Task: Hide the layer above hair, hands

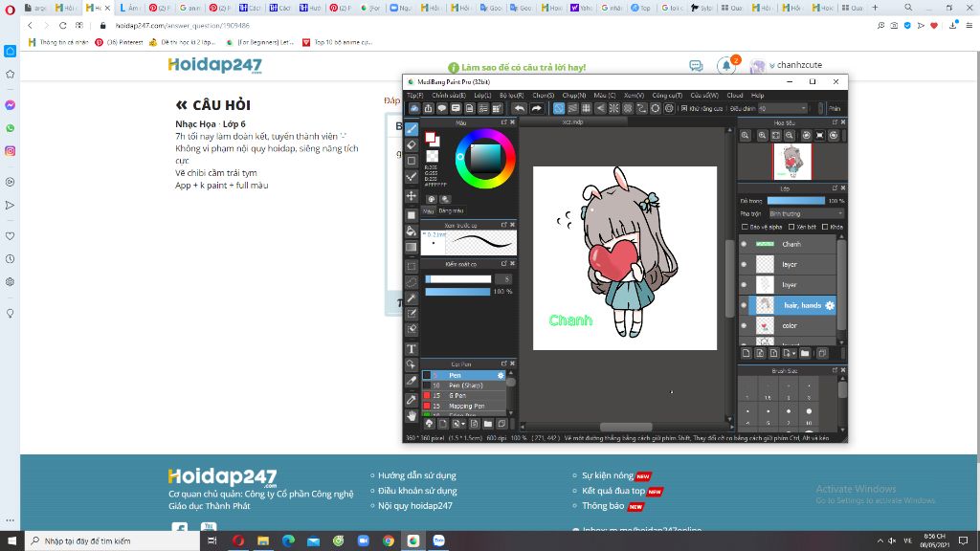Action: tap(744, 285)
